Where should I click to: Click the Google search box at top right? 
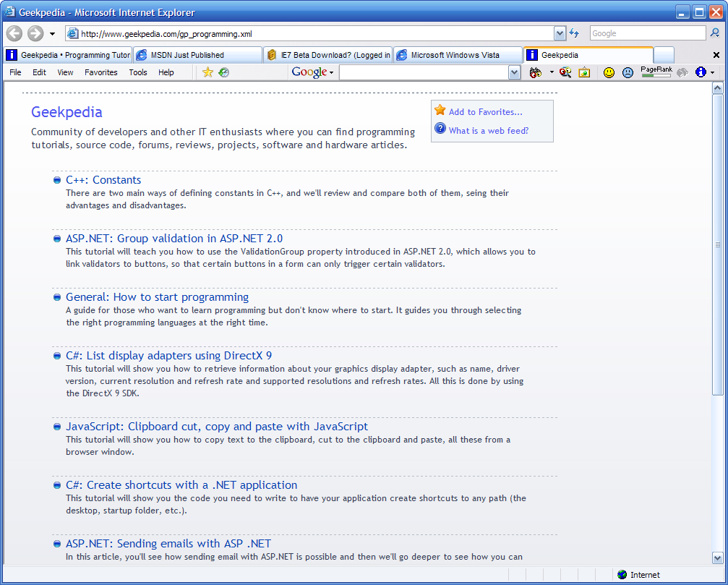coord(647,33)
